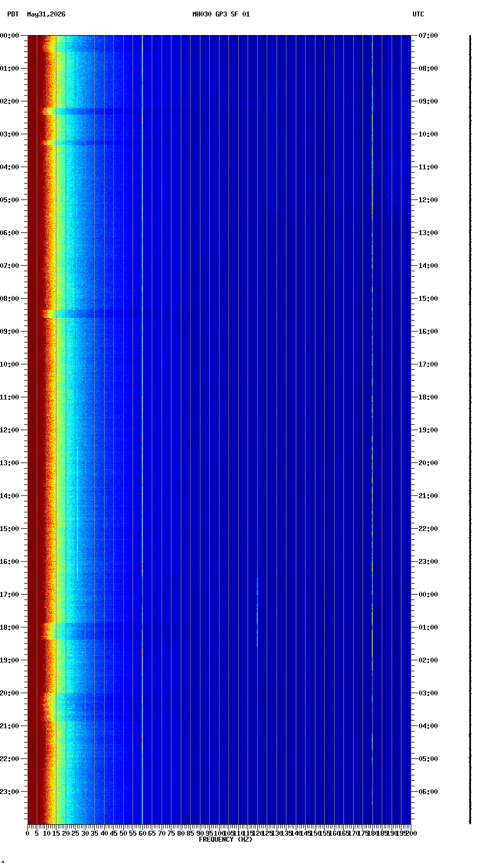
Task: Click UTC axis time label 00:00
Action: 428,595
